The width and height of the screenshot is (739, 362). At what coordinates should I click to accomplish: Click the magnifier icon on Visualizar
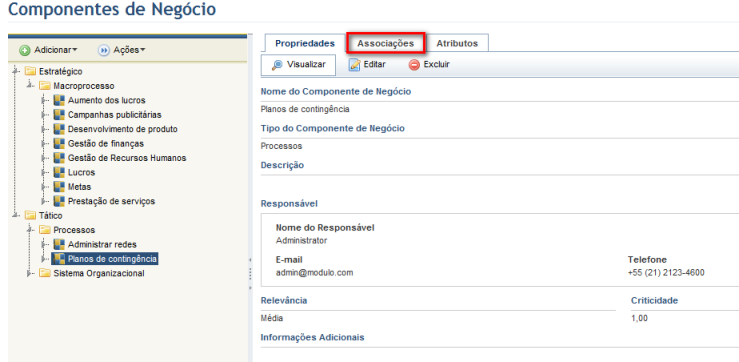click(277, 65)
